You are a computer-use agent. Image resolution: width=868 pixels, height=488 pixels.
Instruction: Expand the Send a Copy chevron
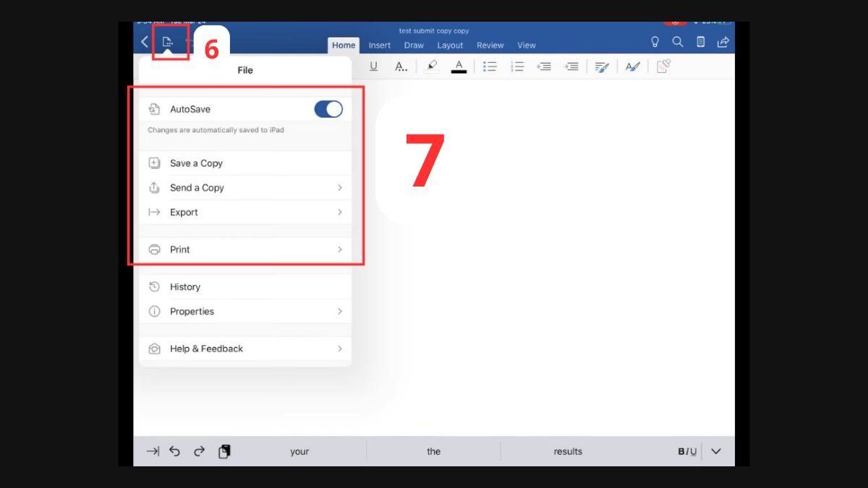[339, 188]
